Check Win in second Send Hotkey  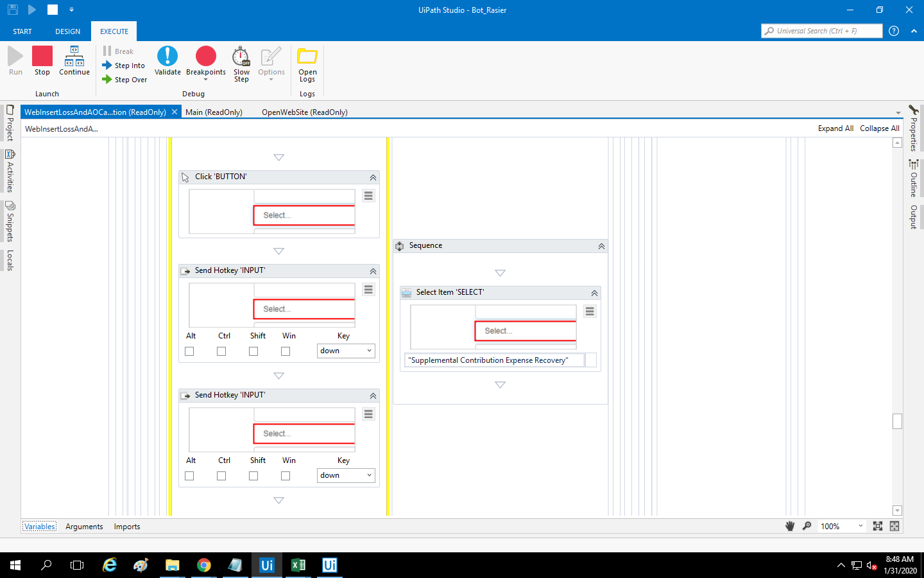pos(286,476)
